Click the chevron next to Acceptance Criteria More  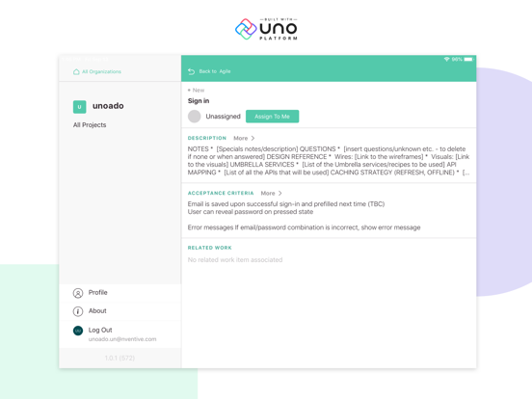pos(279,193)
